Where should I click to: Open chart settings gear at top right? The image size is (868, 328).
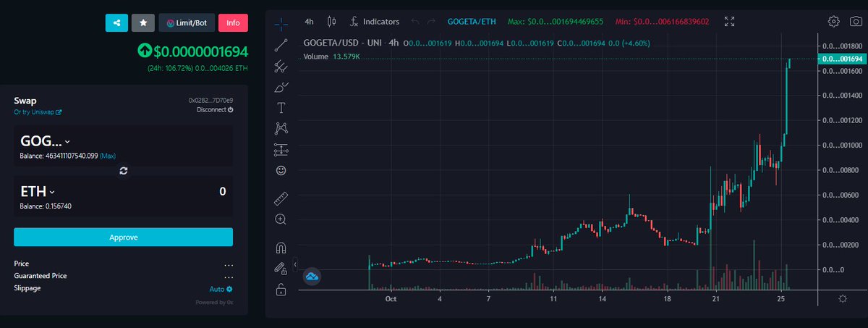pos(834,22)
